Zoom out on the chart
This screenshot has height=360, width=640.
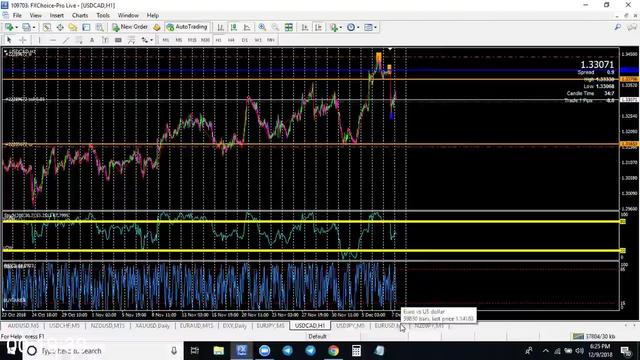[x=276, y=27]
